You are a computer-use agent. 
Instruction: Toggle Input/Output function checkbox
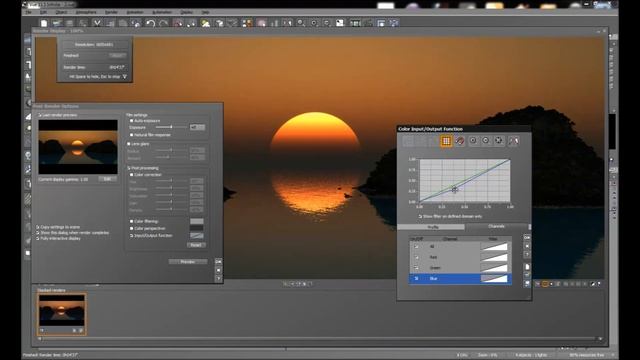click(x=131, y=236)
